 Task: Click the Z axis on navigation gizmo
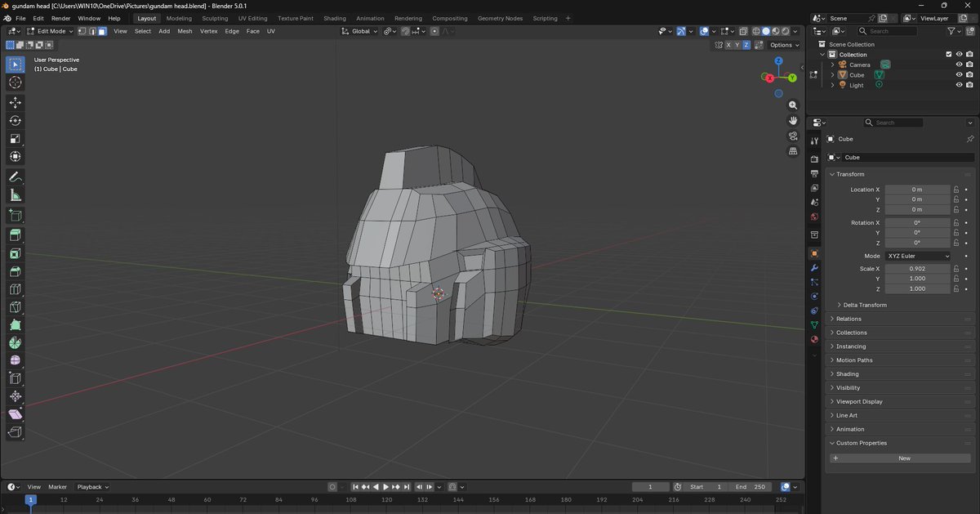(779, 60)
